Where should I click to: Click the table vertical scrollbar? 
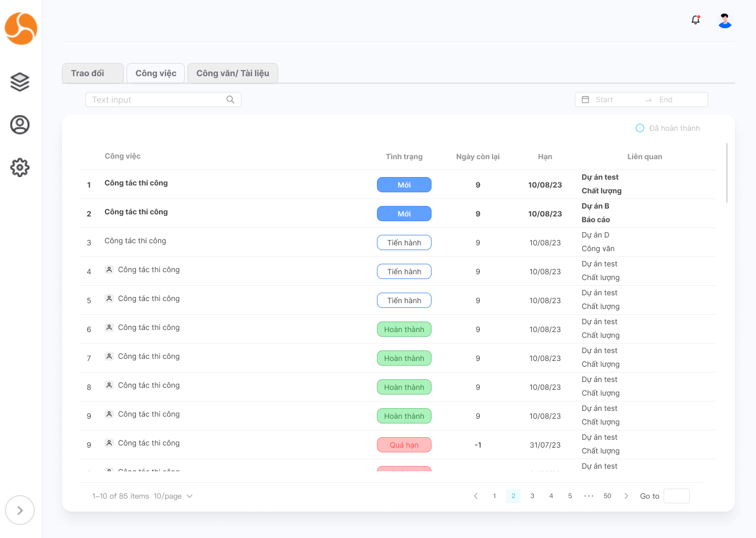pos(727,173)
